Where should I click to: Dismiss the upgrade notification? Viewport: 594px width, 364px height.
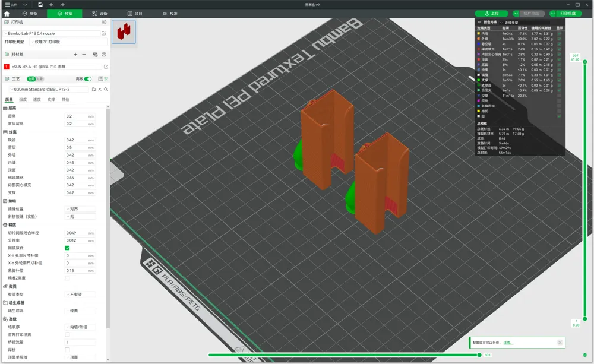click(x=560, y=343)
